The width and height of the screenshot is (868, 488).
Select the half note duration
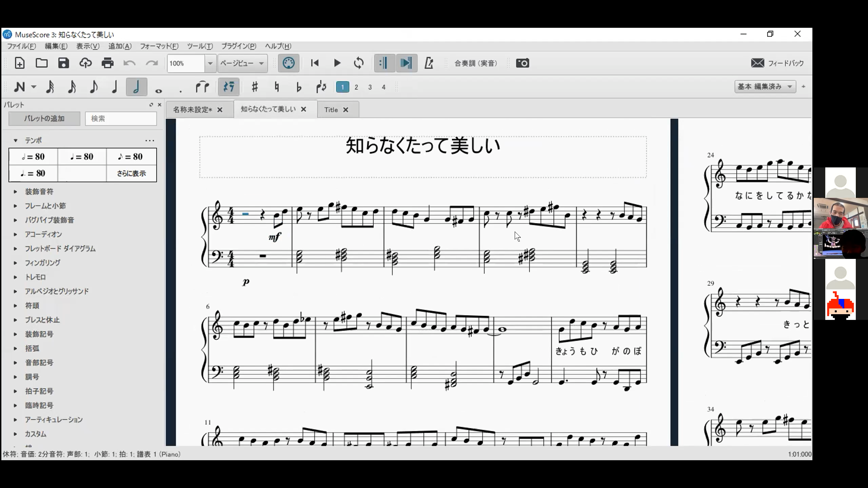tap(136, 87)
